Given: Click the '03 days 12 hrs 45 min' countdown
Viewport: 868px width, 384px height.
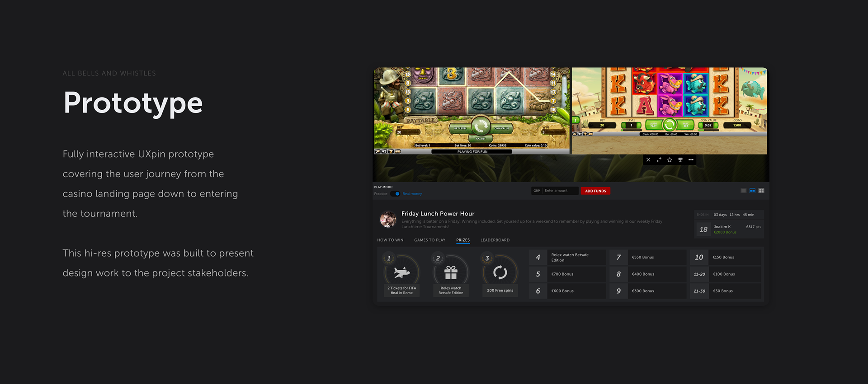Looking at the screenshot, I should pos(734,215).
